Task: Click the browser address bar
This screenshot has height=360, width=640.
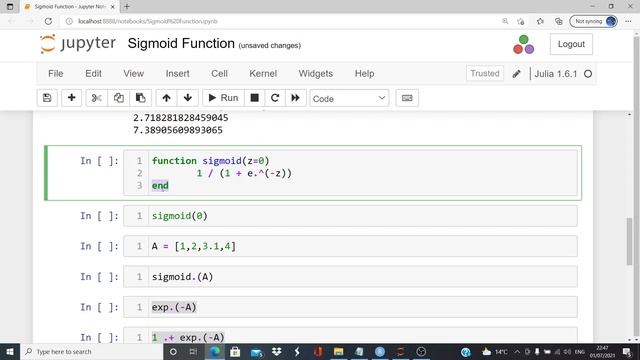Action: pyautogui.click(x=282, y=21)
